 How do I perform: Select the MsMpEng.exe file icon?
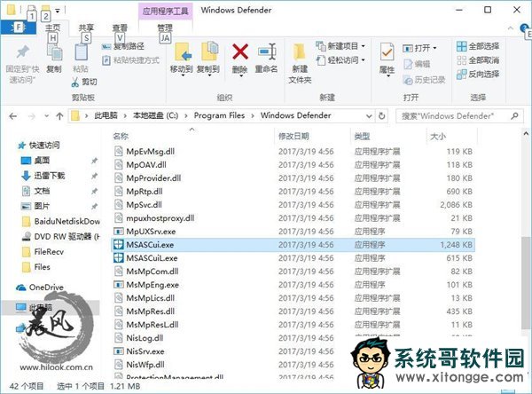tap(119, 285)
